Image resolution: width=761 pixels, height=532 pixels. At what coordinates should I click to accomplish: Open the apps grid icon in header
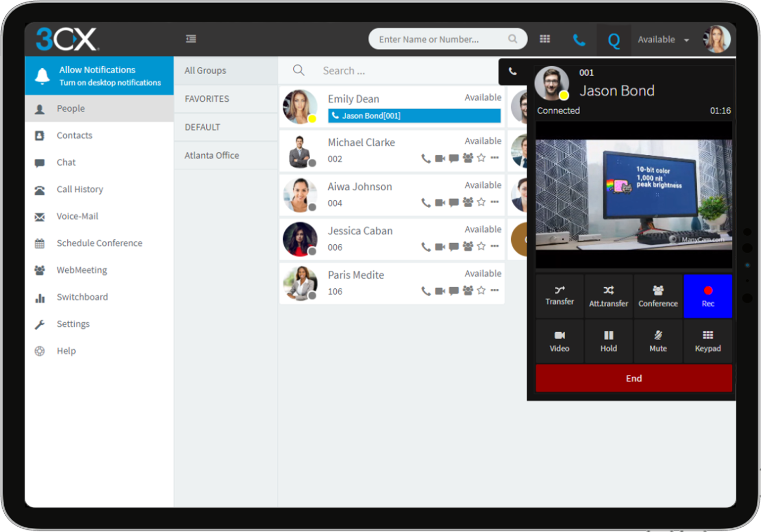click(x=545, y=39)
